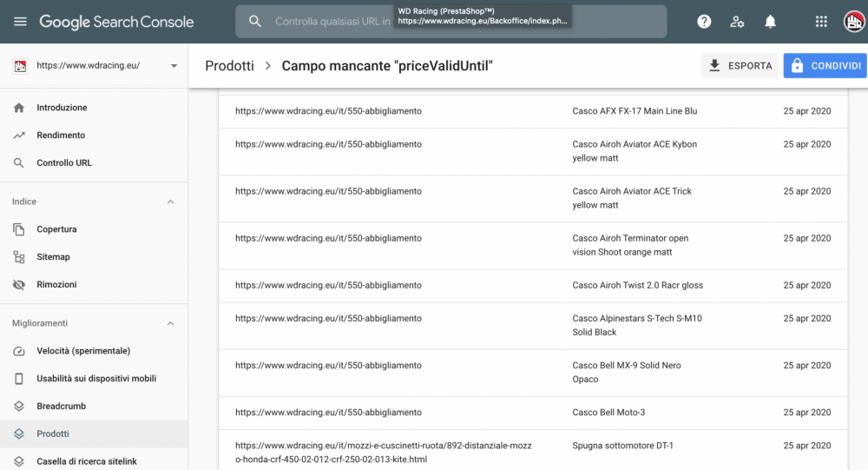Select the Spugna sottomotore DT-1 row

[533, 450]
